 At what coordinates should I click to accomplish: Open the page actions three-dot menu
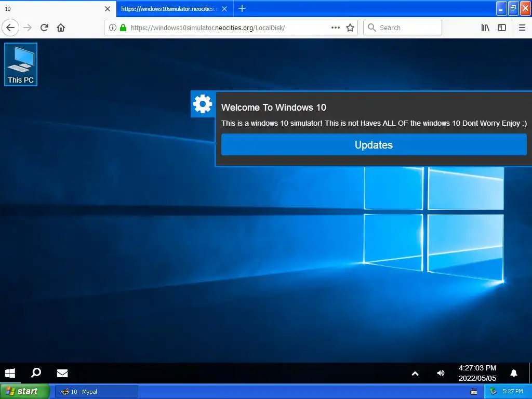(336, 28)
